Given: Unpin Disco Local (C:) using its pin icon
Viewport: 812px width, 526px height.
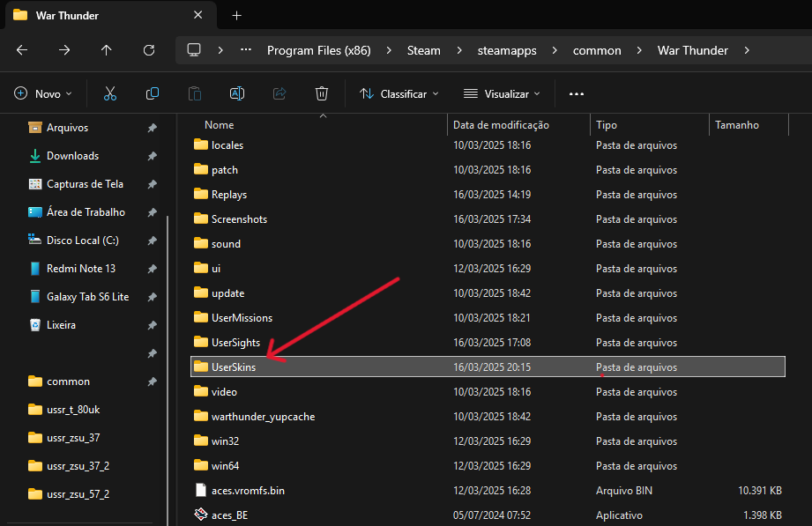Looking at the screenshot, I should point(152,241).
